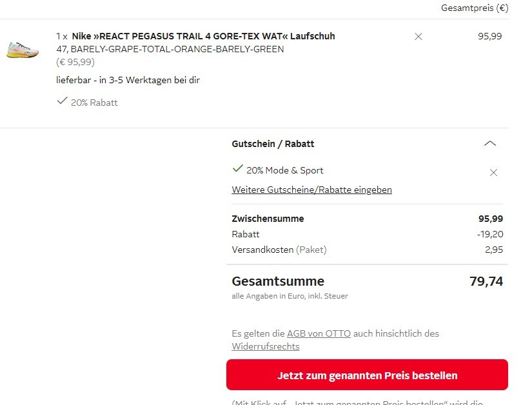Open Weitere Gutscheine/Rabatte eingeben link

click(x=311, y=190)
